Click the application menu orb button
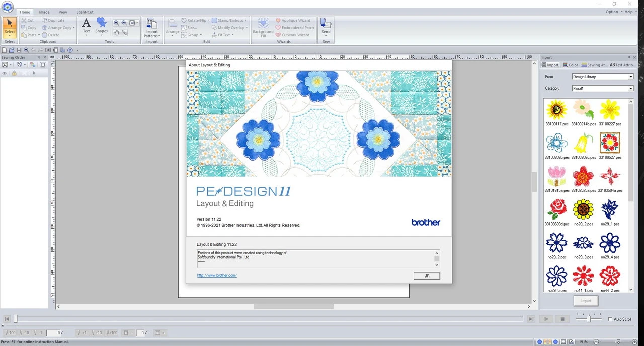This screenshot has height=346, width=644. click(7, 7)
